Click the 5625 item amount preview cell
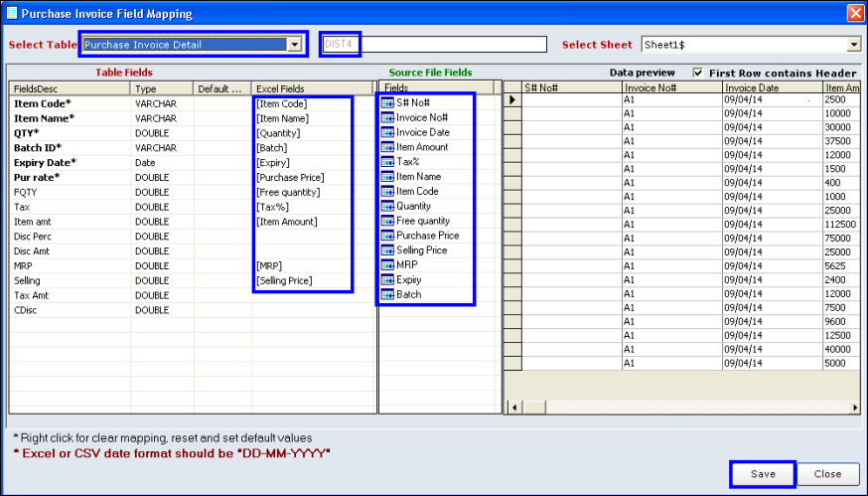The height and width of the screenshot is (496, 868). pos(841,266)
